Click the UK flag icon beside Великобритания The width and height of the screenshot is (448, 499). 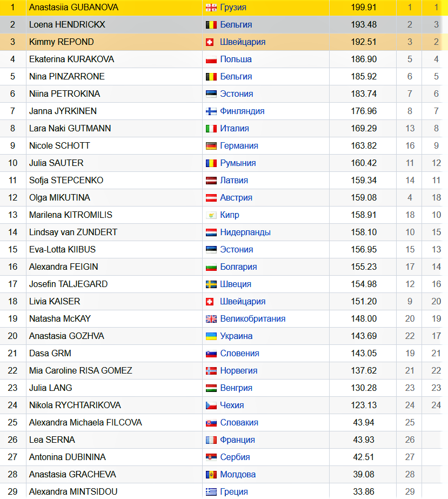(211, 319)
